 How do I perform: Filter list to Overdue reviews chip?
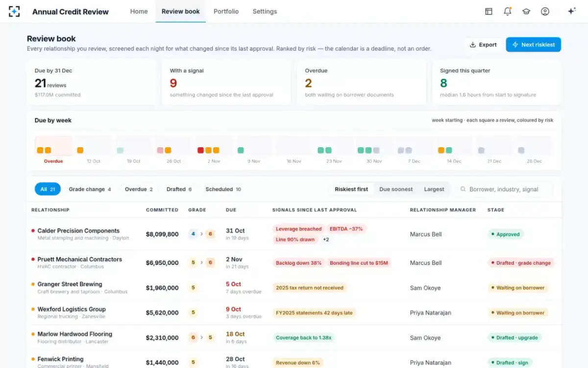[x=139, y=189]
